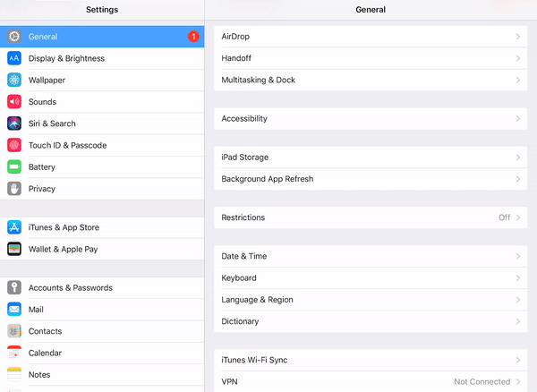Screen dimensions: 537x392
Task: Click the Calendar label in sidebar
Action: pos(46,353)
